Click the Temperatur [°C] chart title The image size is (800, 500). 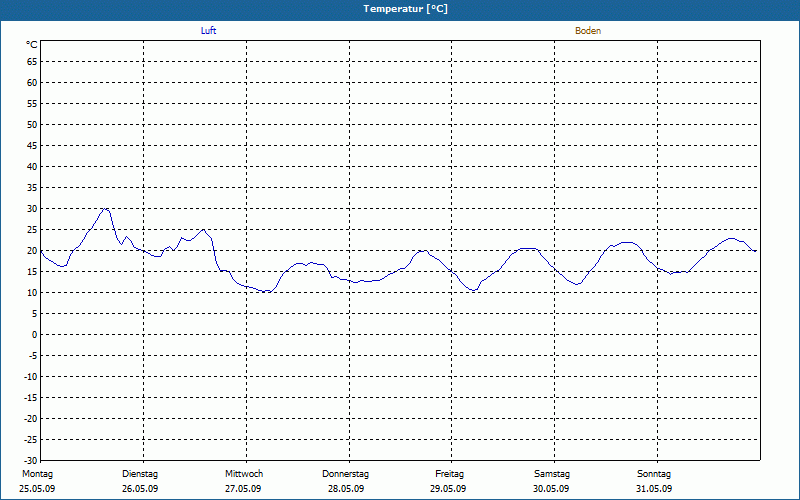tap(406, 9)
